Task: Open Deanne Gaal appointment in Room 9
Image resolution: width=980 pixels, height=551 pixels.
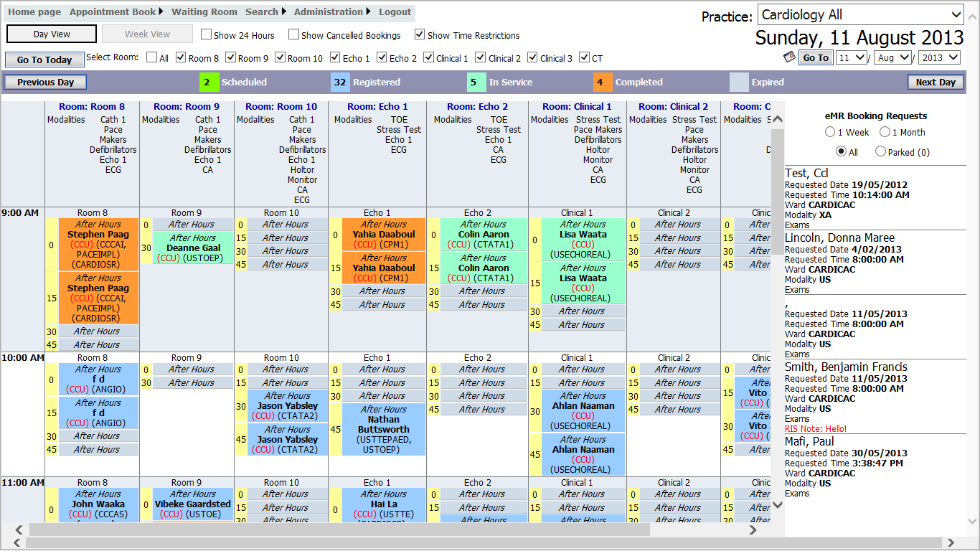Action: coord(192,248)
